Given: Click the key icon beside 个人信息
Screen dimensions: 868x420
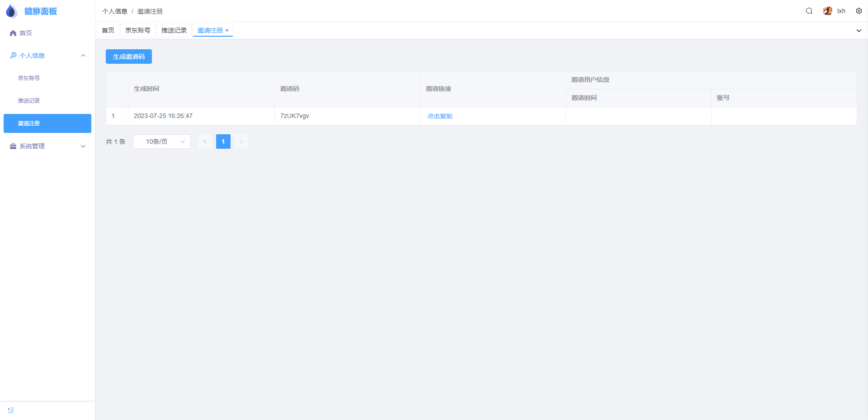Looking at the screenshot, I should tap(13, 55).
